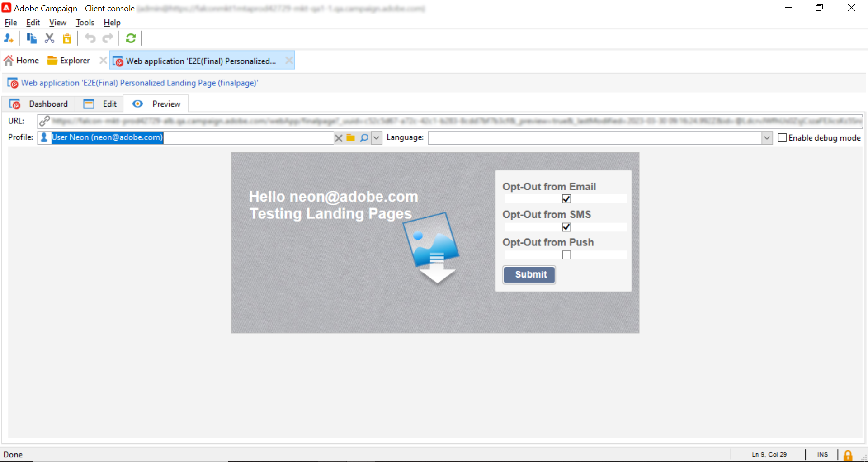Click the Undo arrow icon

tap(90, 38)
